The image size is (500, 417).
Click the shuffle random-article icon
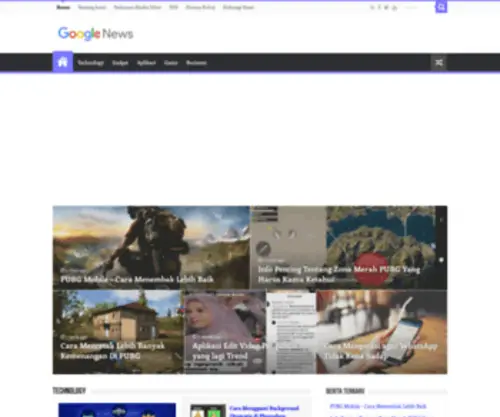click(439, 62)
